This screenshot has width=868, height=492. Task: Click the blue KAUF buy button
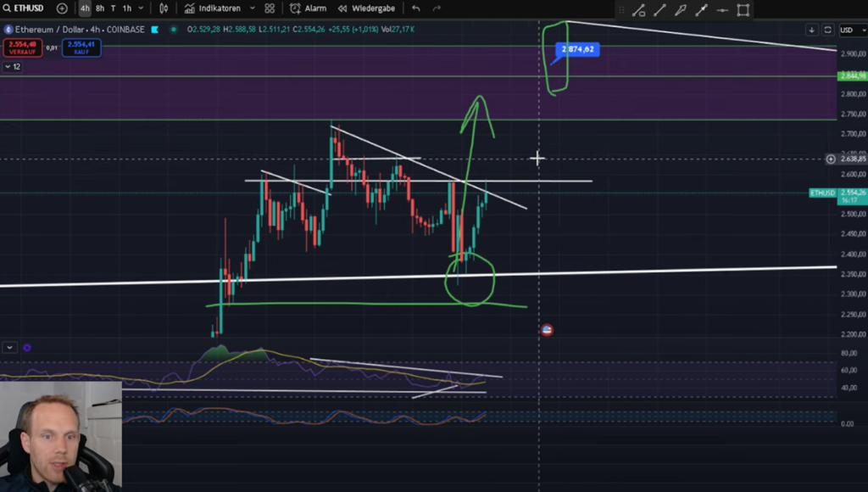pos(81,48)
